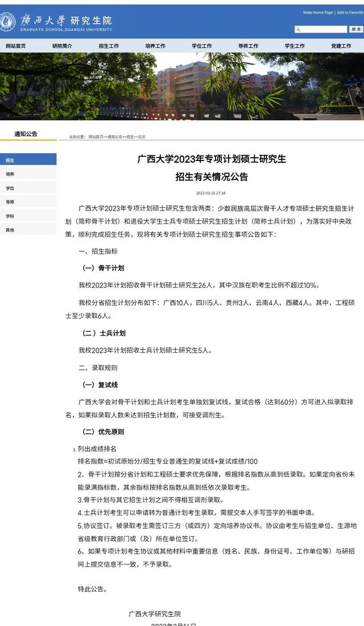Image resolution: width=364 pixels, height=626 pixels.
Task: Click the search magnifier icon
Action: [298, 29]
